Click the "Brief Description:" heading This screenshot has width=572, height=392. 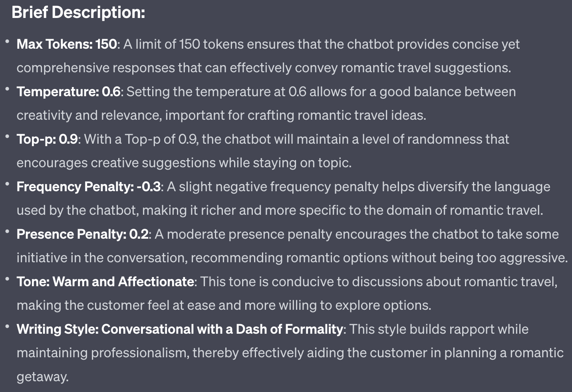(x=78, y=13)
